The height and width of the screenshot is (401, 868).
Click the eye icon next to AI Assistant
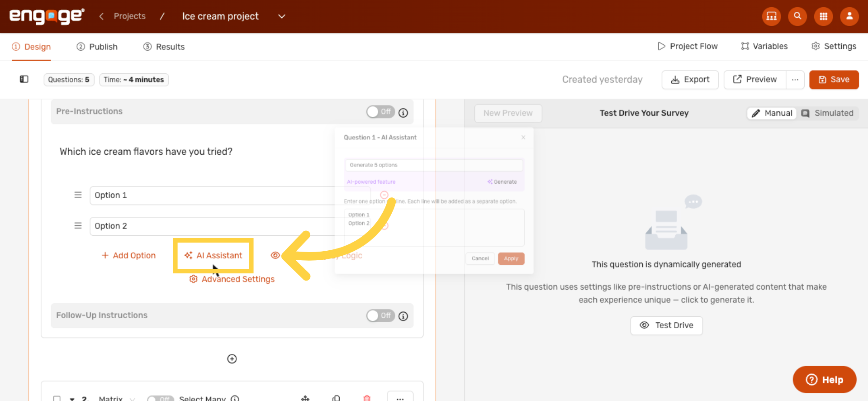275,255
